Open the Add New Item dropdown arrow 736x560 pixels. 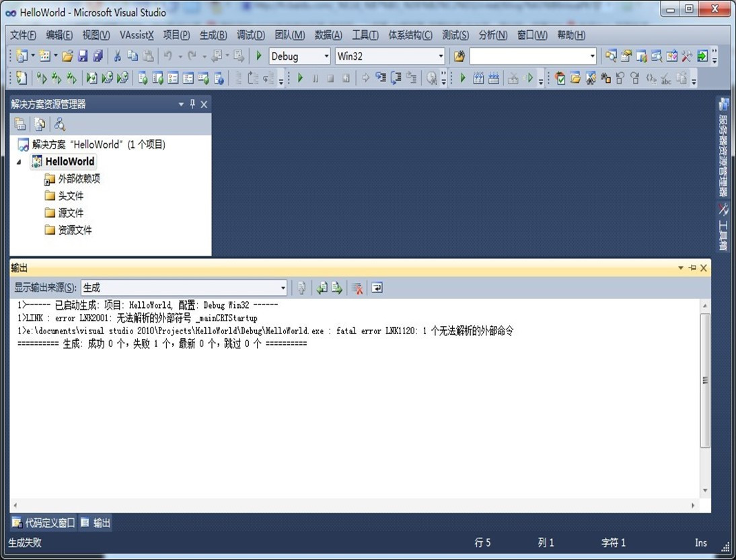click(55, 56)
